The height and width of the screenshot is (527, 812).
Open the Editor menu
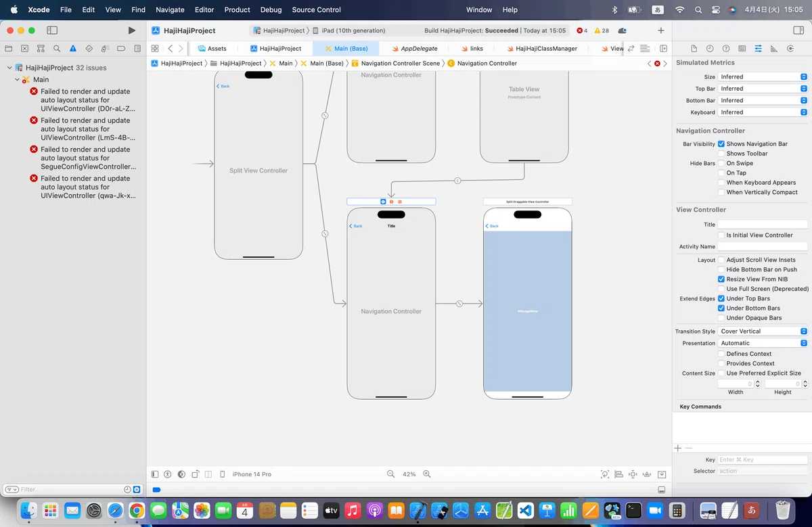[204, 9]
